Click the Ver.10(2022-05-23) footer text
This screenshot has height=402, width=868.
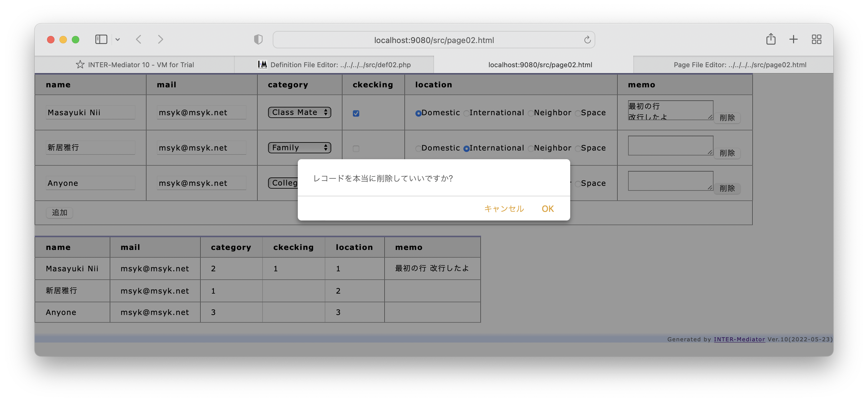pos(800,339)
